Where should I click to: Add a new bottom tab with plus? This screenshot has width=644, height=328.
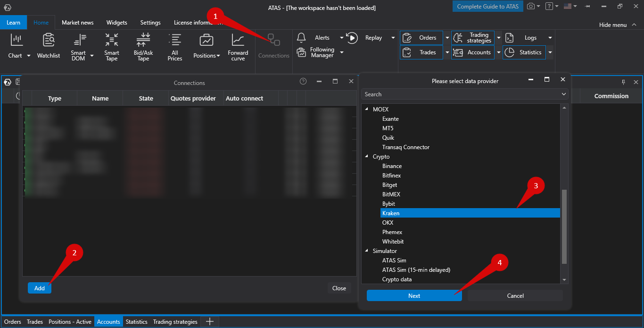coord(210,322)
